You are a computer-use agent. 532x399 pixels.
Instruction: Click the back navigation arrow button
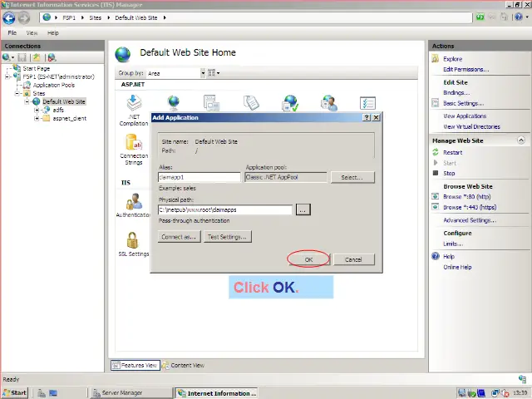tap(9, 17)
